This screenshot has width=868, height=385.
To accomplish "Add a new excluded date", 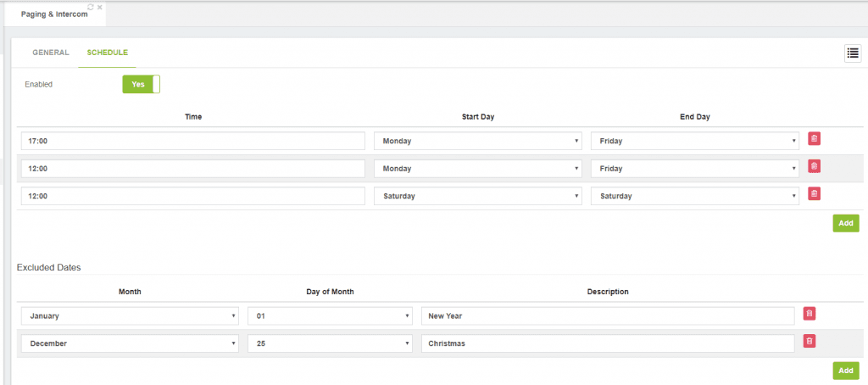I will coord(846,371).
